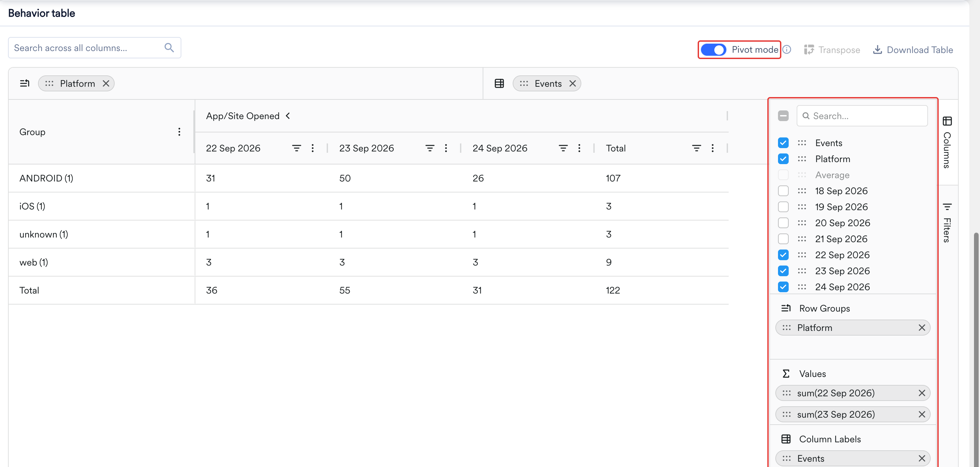Viewport: 980px width, 467px height.
Task: Open menu dots for 24 Sep 2026 column
Action: (x=579, y=148)
